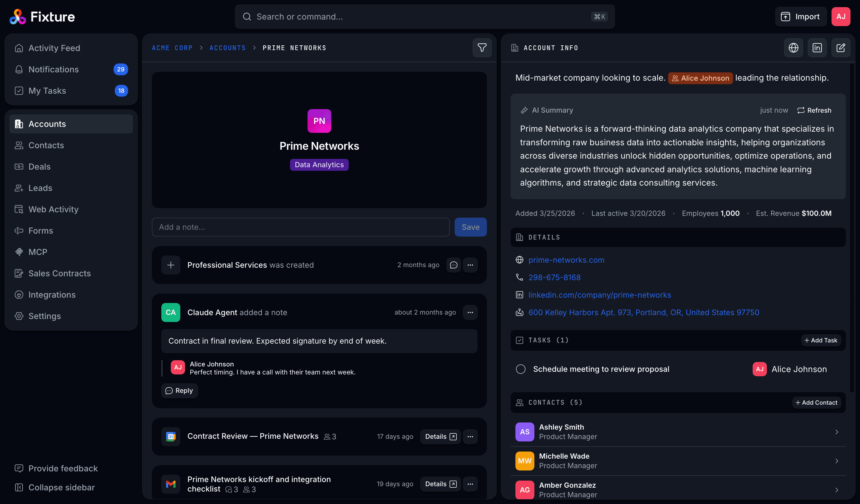Image resolution: width=860 pixels, height=504 pixels.
Task: Open the timeline filter funnel icon
Action: [482, 48]
